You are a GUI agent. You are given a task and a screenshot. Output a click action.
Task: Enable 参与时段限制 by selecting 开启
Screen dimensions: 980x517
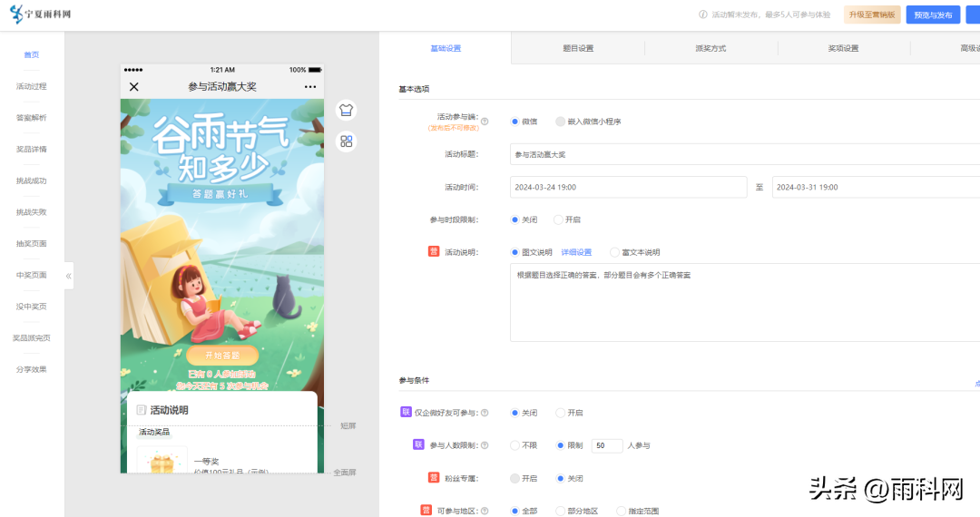click(558, 219)
